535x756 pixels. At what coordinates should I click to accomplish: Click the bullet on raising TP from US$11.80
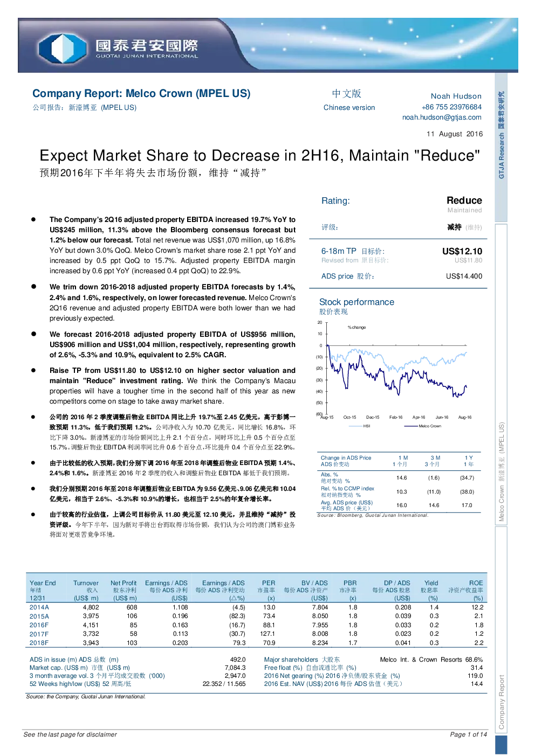click(172, 386)
